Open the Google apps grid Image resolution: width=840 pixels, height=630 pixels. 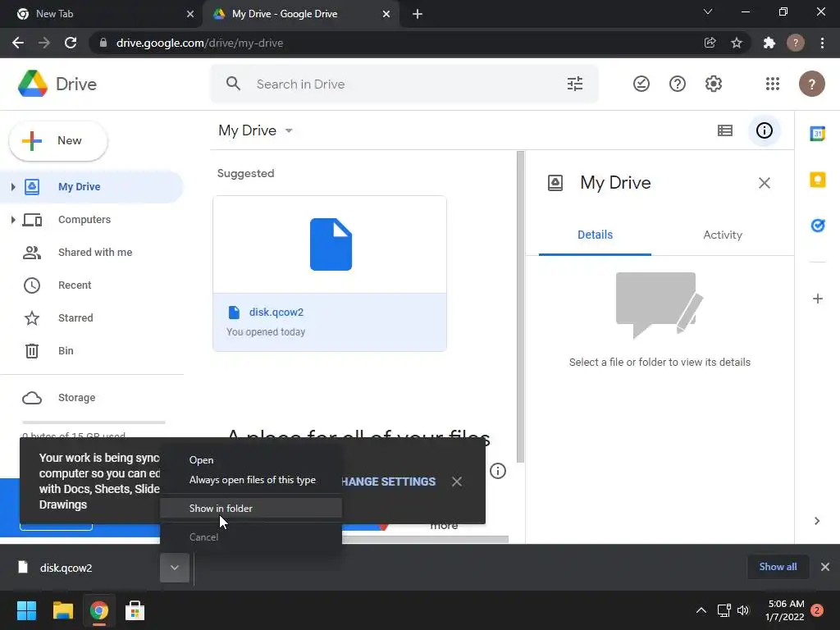point(773,84)
